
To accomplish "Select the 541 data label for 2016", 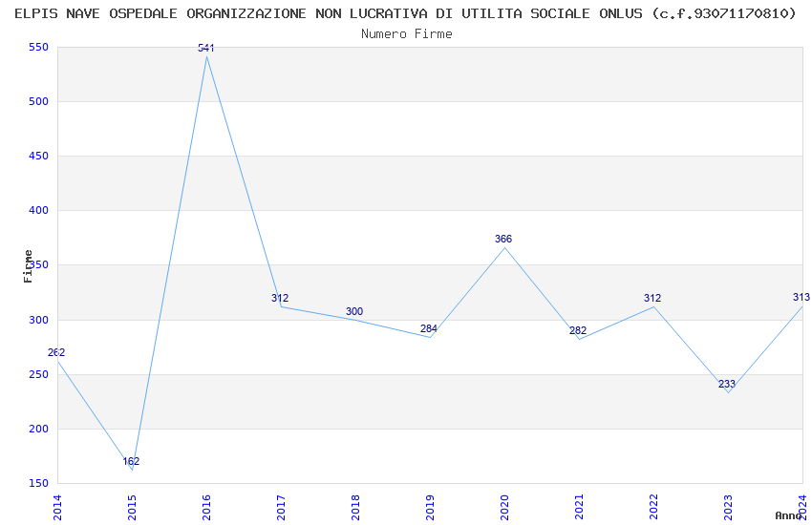I will pyautogui.click(x=206, y=48).
